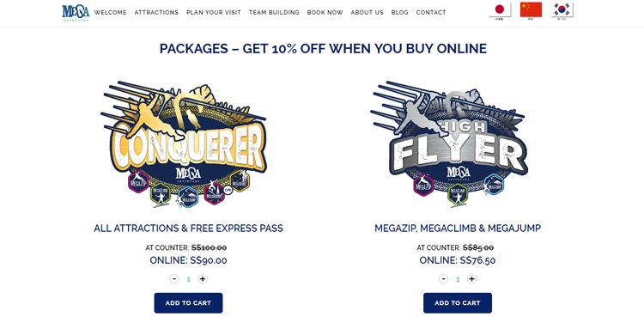Click the Conquerer quantity field
The image size is (644, 329).
[189, 279]
